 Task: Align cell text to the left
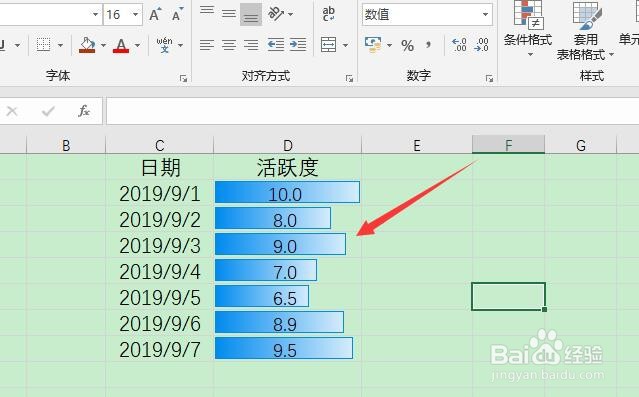click(x=207, y=45)
